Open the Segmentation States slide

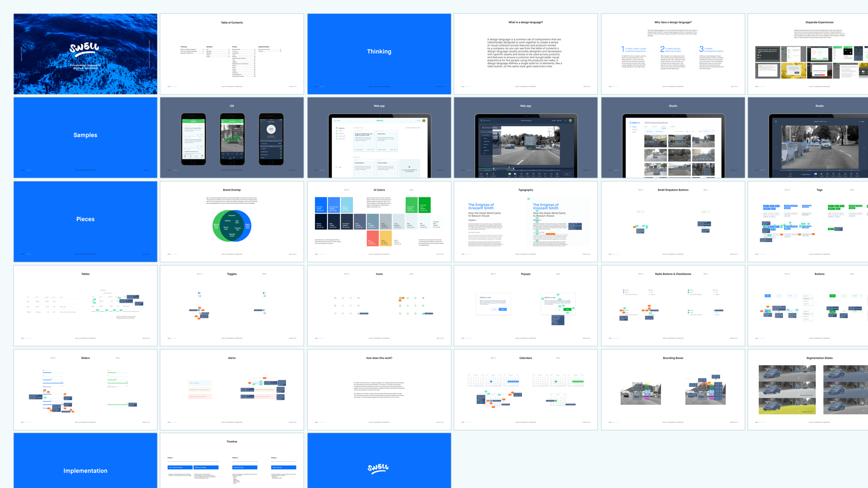pos(808,389)
